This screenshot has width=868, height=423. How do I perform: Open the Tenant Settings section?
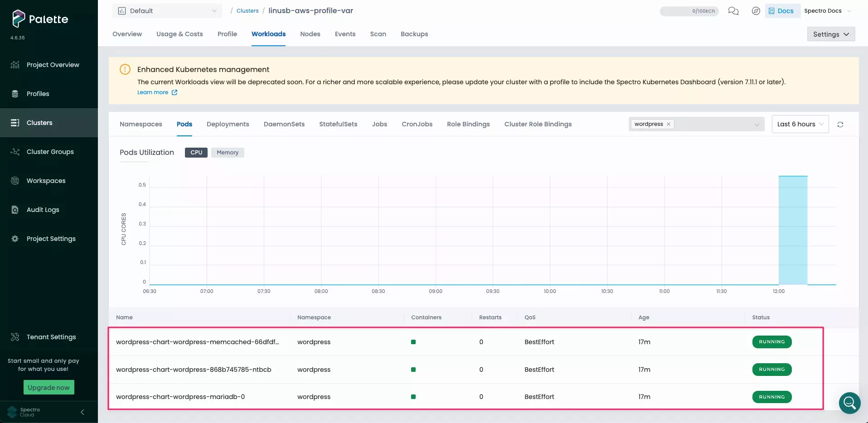(51, 336)
